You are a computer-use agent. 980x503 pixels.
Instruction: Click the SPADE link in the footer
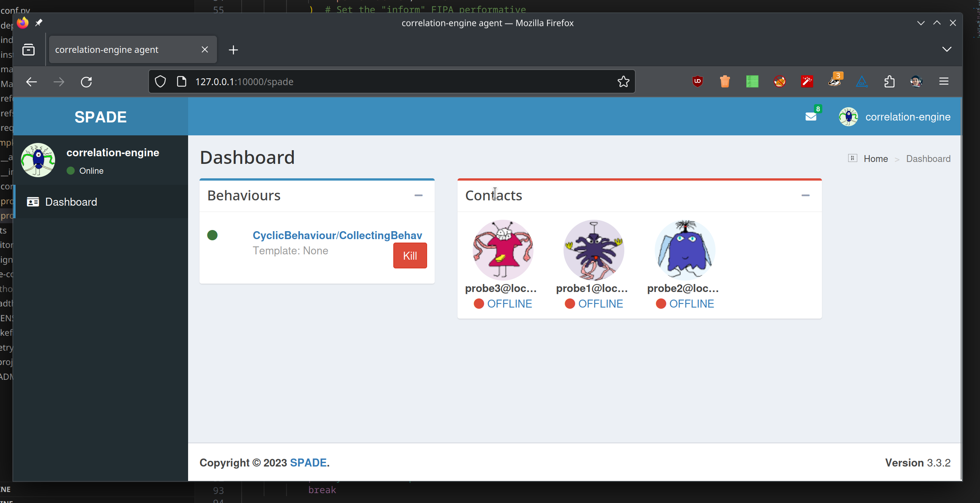(x=308, y=463)
